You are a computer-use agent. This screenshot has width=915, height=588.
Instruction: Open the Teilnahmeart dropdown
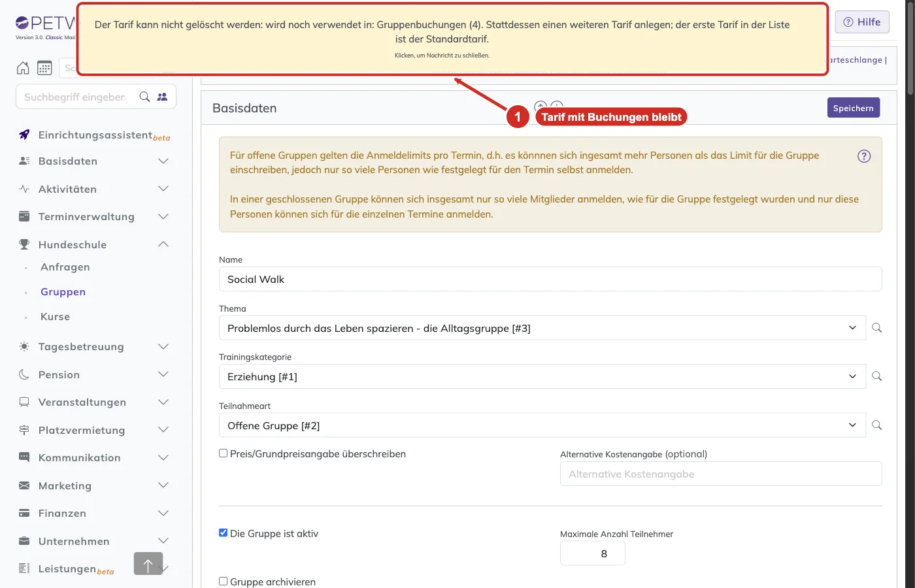(x=542, y=425)
